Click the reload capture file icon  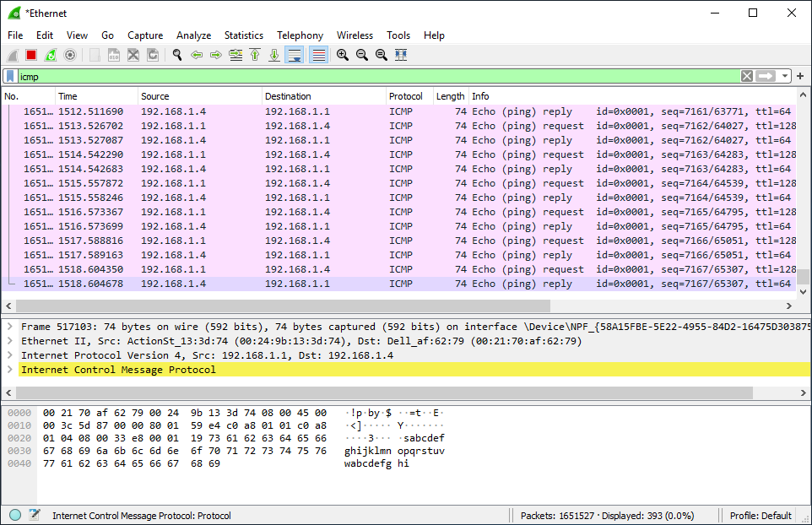(153, 55)
